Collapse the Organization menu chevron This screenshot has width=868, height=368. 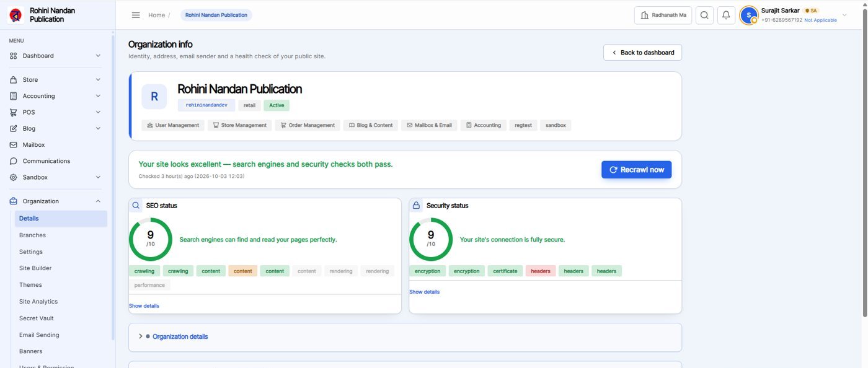(98, 201)
